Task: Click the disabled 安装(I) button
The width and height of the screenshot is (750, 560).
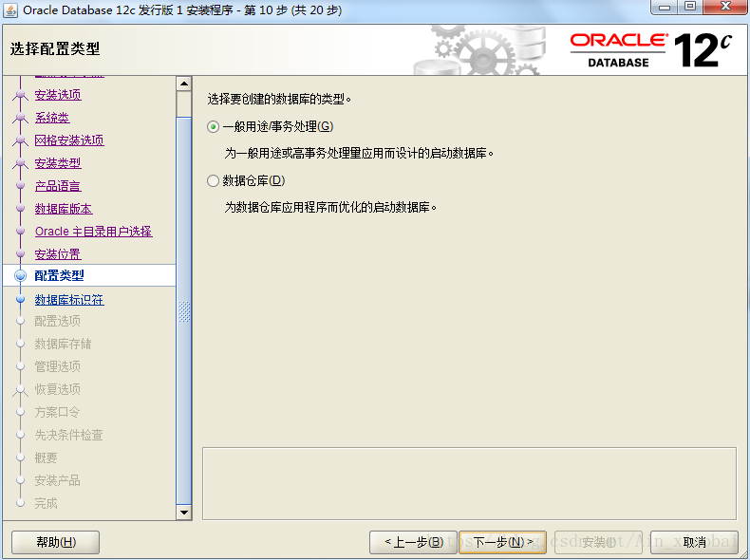Action: tap(598, 542)
